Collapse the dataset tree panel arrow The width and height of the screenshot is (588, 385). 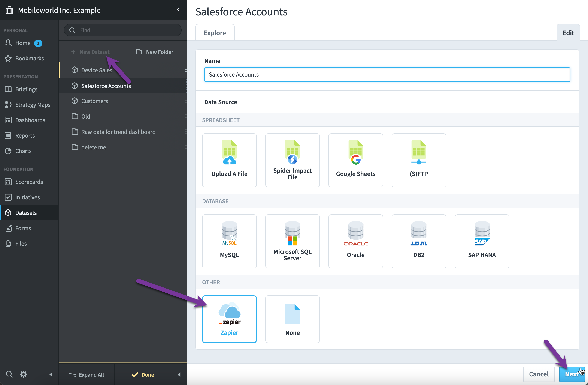(x=179, y=374)
